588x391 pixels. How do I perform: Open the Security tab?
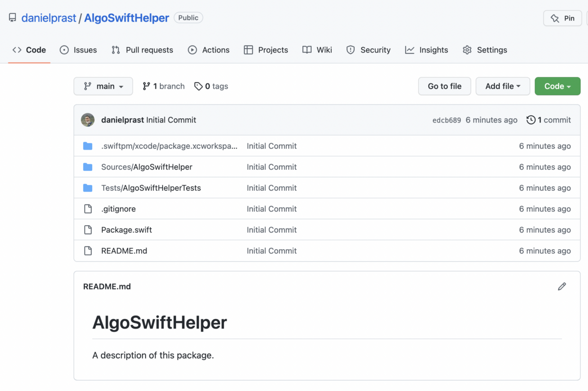point(368,50)
